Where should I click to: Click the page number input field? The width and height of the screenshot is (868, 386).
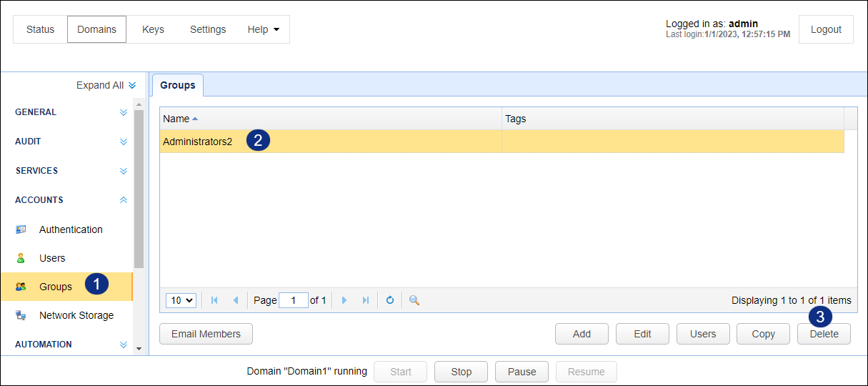pos(294,300)
